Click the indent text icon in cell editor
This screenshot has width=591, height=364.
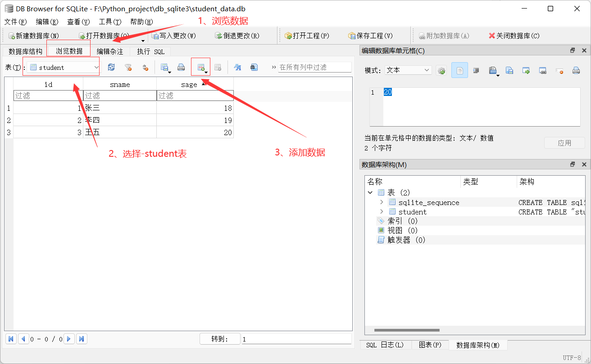coord(476,70)
